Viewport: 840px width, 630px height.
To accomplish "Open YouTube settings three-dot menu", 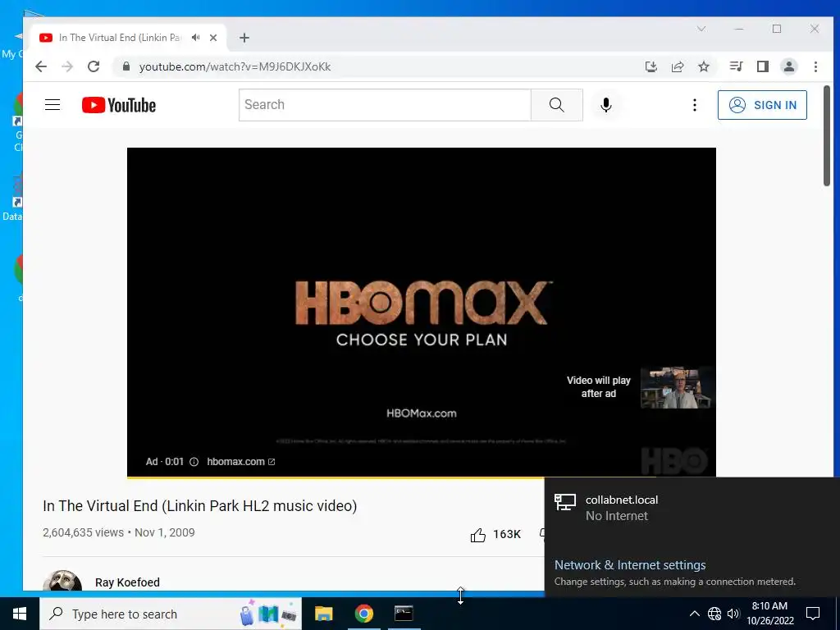I will (x=694, y=104).
